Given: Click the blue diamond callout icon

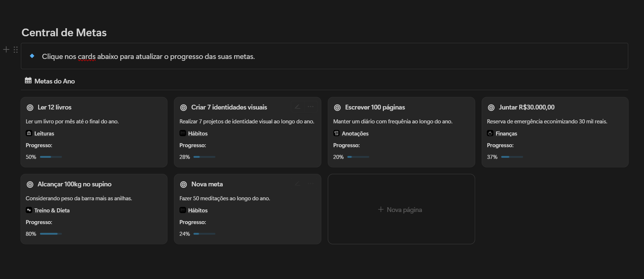Looking at the screenshot, I should pos(32,56).
